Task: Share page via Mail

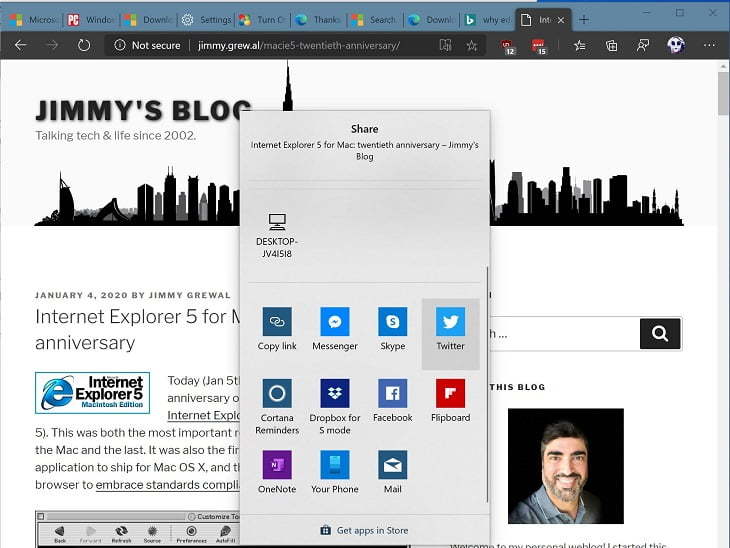Action: click(392, 472)
